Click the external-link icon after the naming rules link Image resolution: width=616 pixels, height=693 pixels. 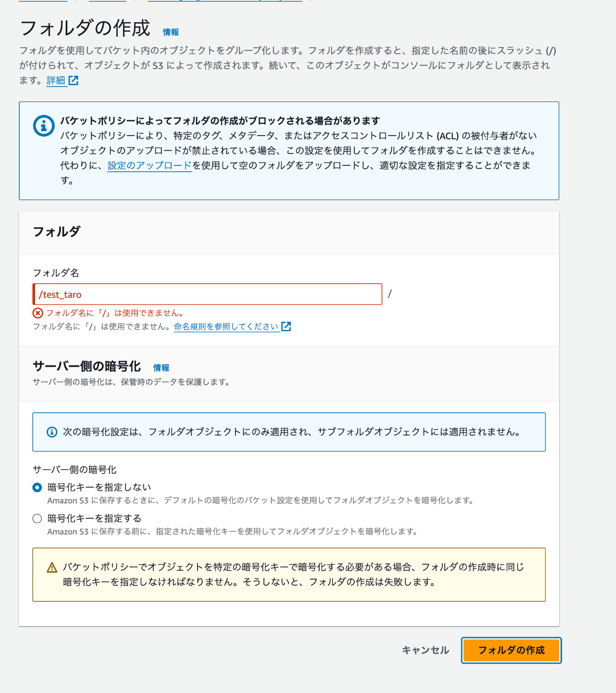286,327
